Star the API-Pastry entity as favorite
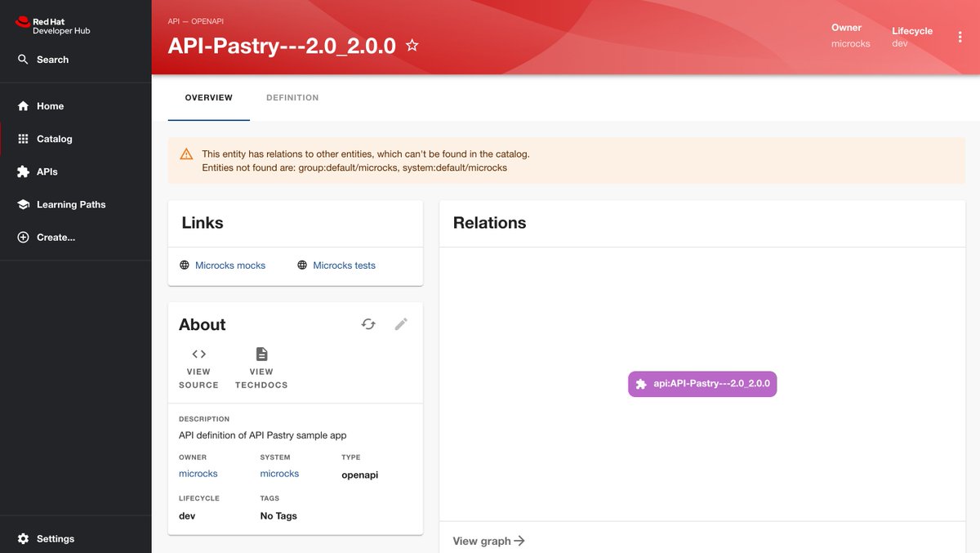 412,46
